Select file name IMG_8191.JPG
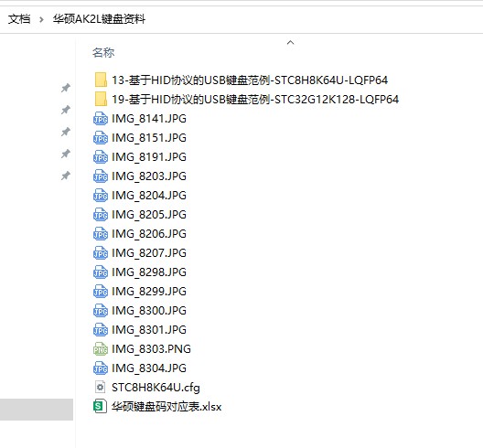This screenshot has height=448, width=483. point(149,156)
